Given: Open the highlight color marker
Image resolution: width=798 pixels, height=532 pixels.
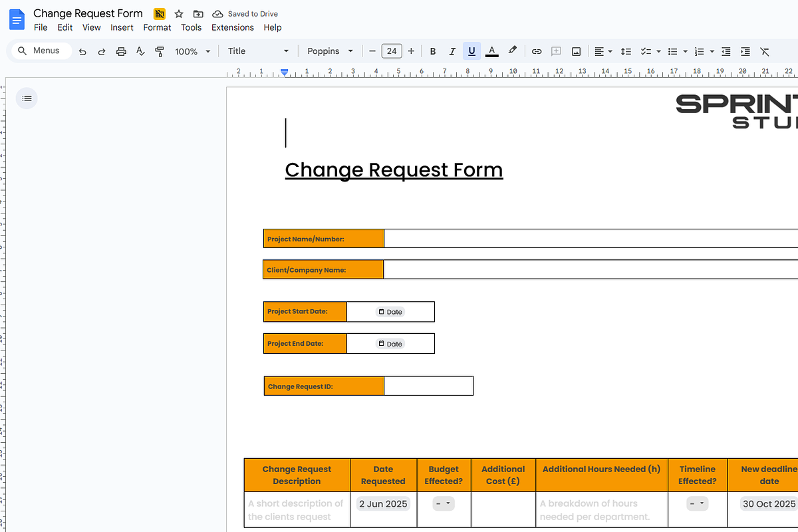Looking at the screenshot, I should tap(512, 51).
